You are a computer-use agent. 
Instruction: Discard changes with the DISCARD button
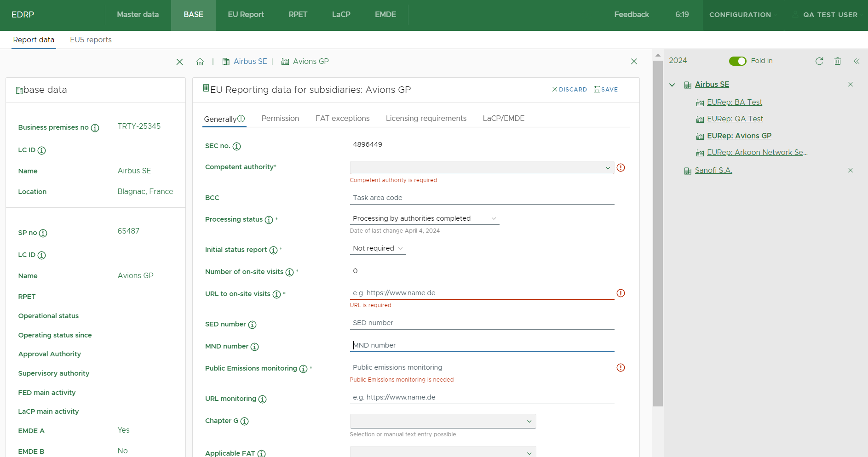pos(569,90)
